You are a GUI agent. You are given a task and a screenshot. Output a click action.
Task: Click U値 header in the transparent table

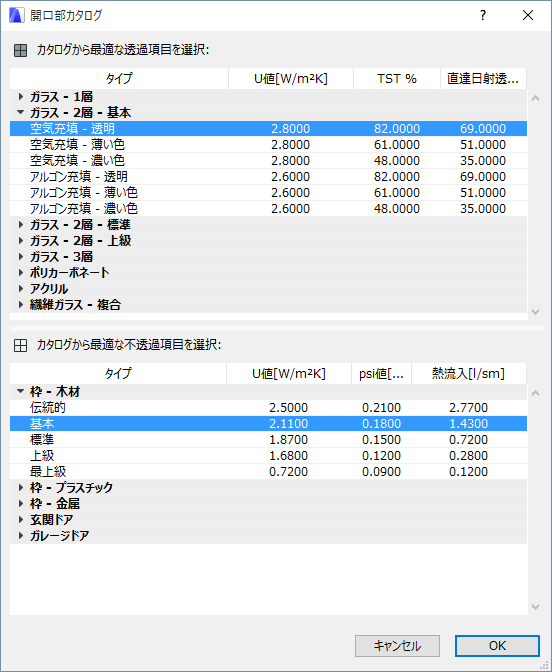(291, 78)
